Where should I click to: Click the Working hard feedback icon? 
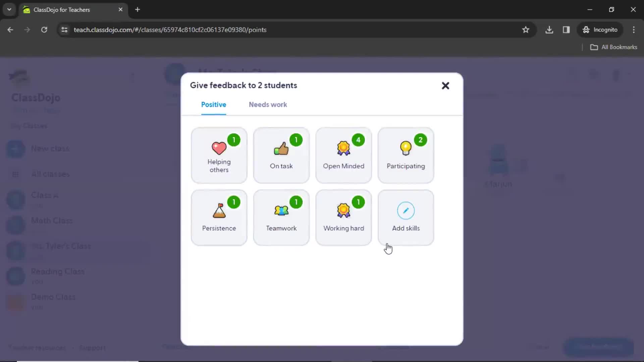344,217
